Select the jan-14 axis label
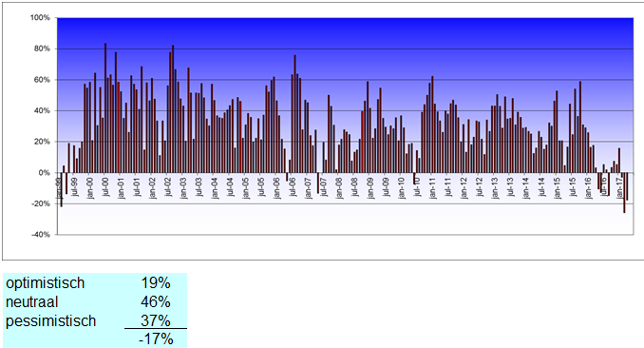The image size is (644, 348). pos(525,188)
